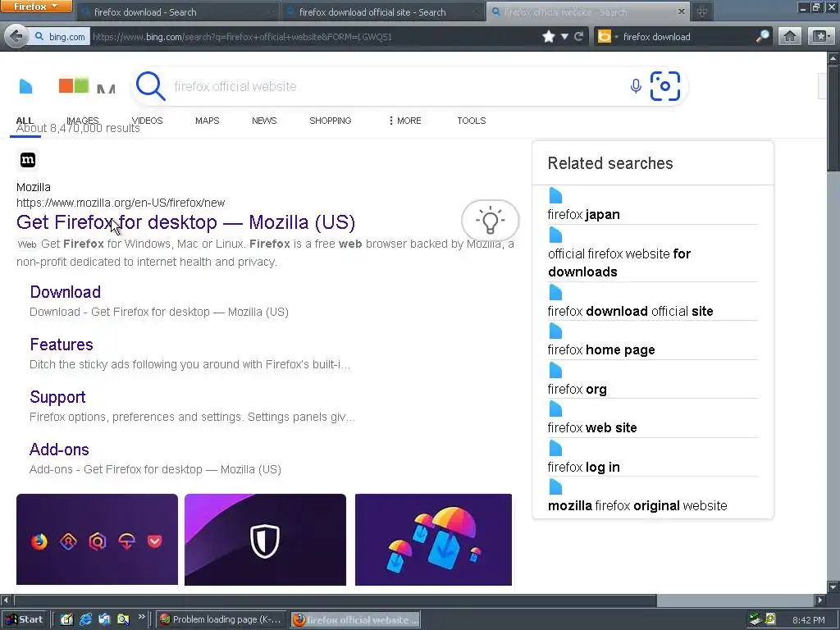The width and height of the screenshot is (840, 630).
Task: Open 'Get Firefox for desktop — Mozilla (US)' link
Action: 186,221
